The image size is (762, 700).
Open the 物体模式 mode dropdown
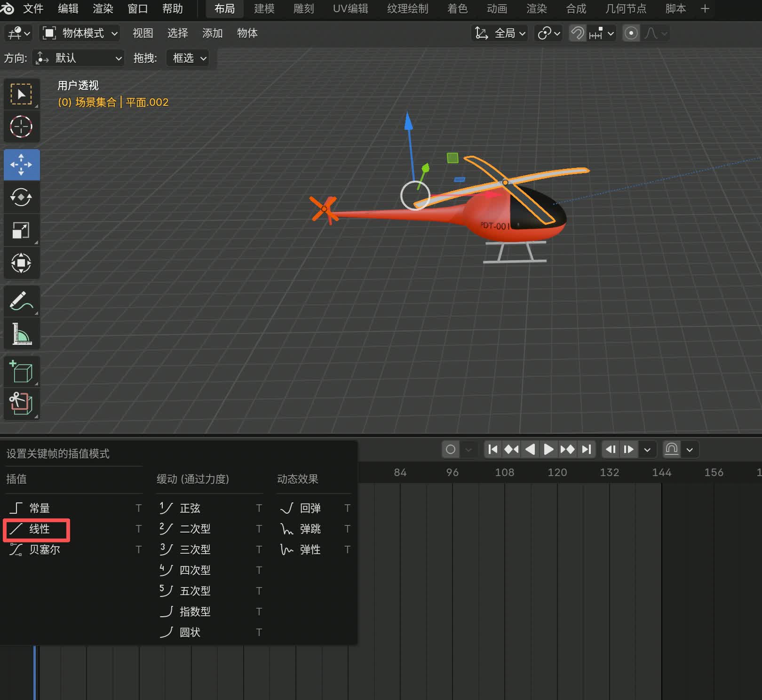pos(80,33)
